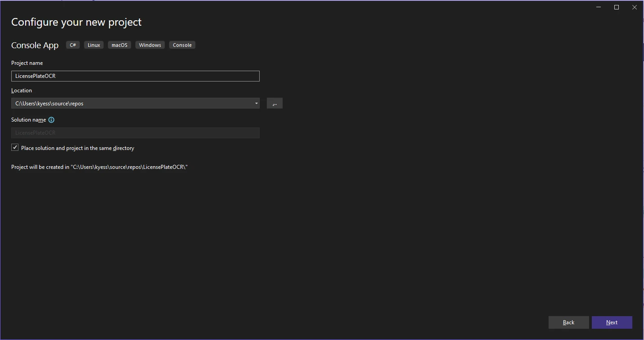Open the browse folder ellipsis button

(x=275, y=104)
